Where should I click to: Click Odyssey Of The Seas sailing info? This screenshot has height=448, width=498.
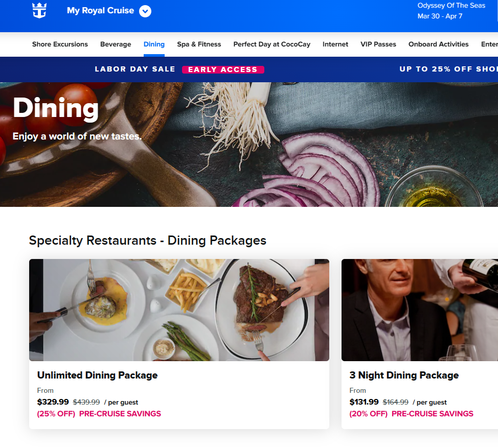point(451,11)
